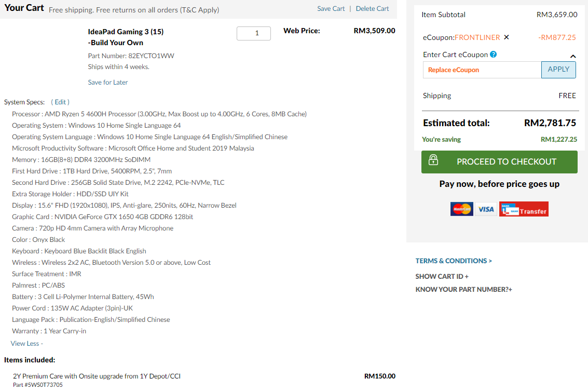Image resolution: width=588 pixels, height=392 pixels.
Task: Click the Delete Cart link
Action: tap(372, 9)
